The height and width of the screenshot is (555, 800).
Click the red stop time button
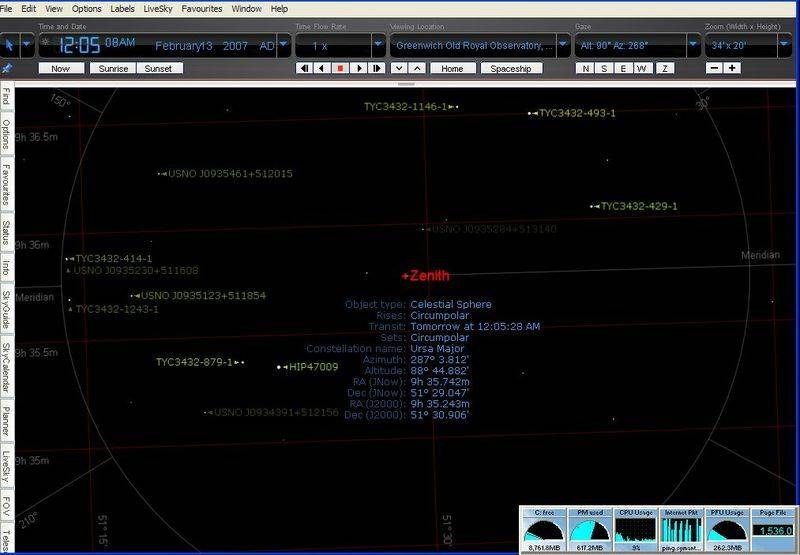click(340, 68)
